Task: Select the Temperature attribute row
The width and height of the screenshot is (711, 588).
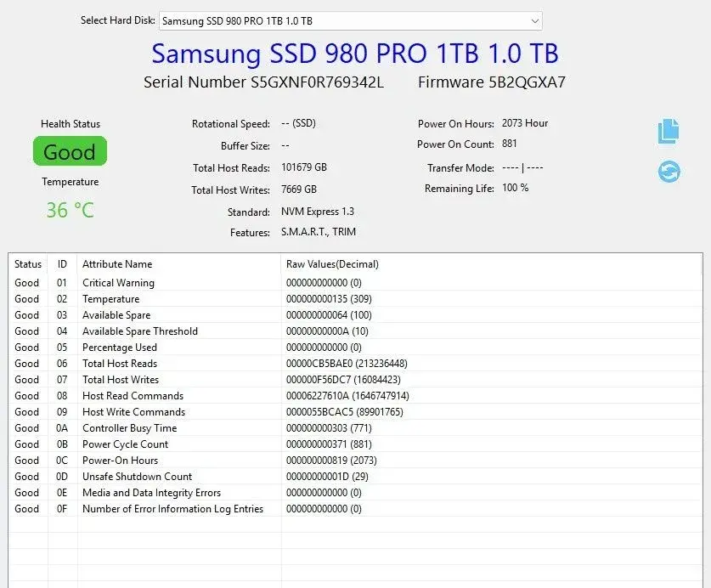Action: pyautogui.click(x=355, y=299)
